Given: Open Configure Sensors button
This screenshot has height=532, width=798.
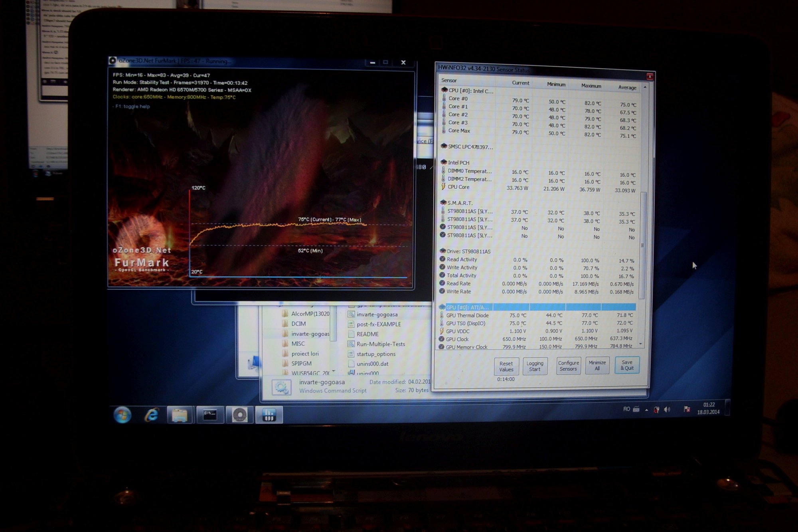Looking at the screenshot, I should (x=568, y=366).
